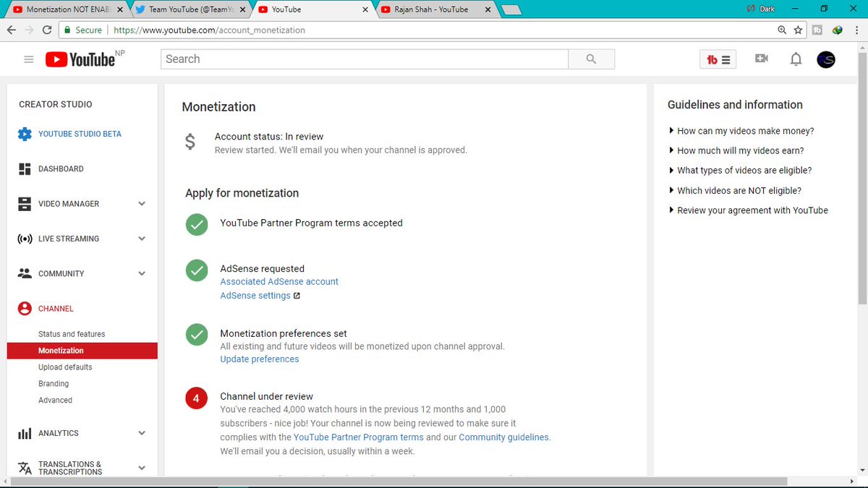Click the Live Streaming icon
Screen dimensions: 868x488
point(25,239)
